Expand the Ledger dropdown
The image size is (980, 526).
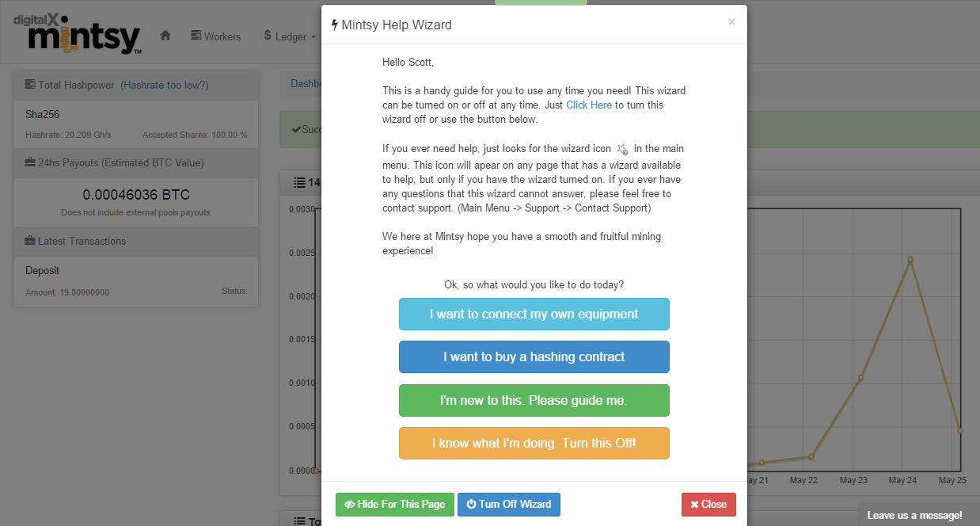(x=290, y=36)
